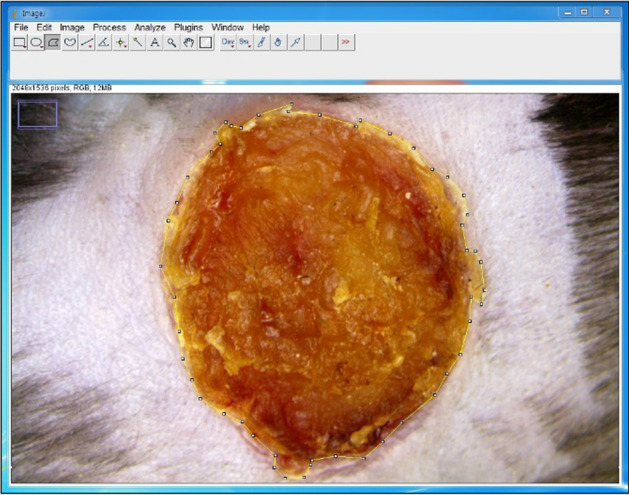Viewport: 629px width, 495px height.
Task: Open the Dev developer menu button
Action: 228,42
